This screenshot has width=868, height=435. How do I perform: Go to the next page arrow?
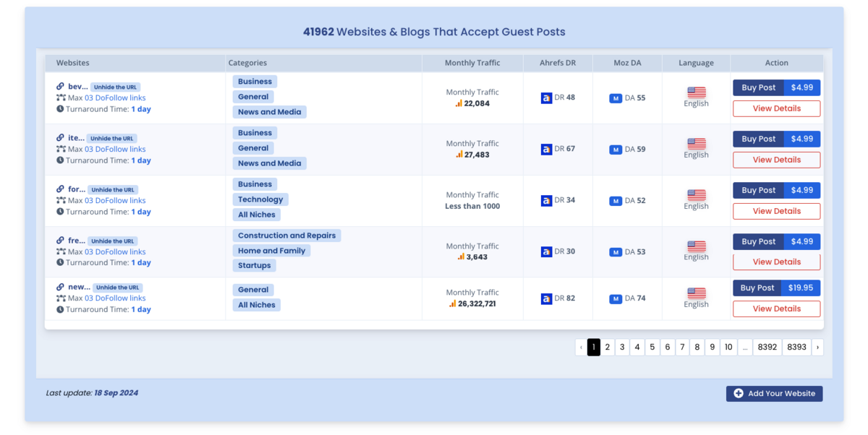817,348
